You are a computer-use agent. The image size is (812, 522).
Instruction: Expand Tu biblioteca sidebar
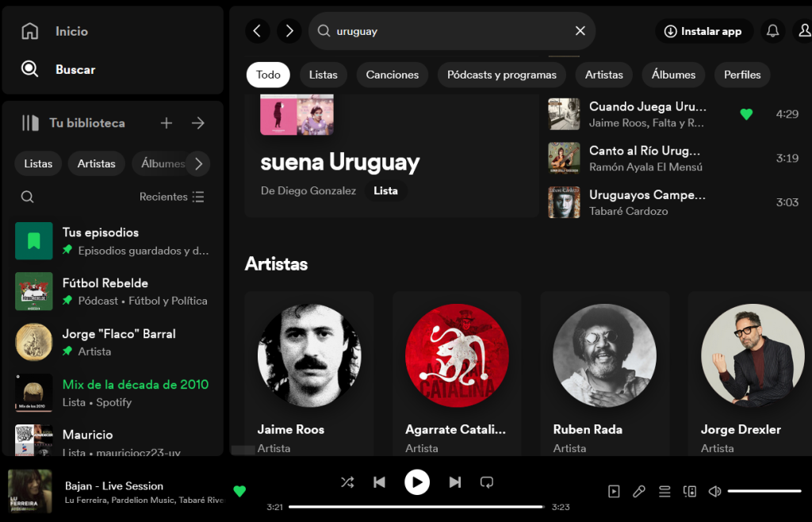click(x=197, y=123)
